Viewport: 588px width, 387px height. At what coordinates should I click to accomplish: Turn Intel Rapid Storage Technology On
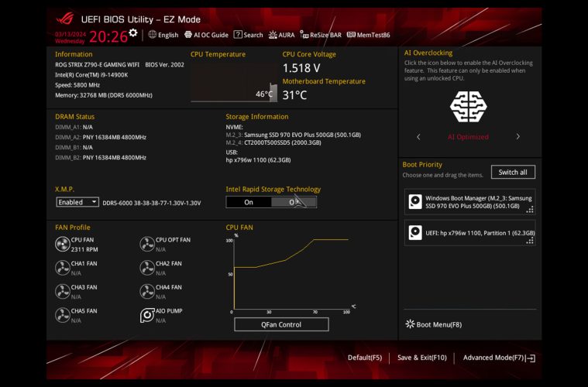point(249,202)
